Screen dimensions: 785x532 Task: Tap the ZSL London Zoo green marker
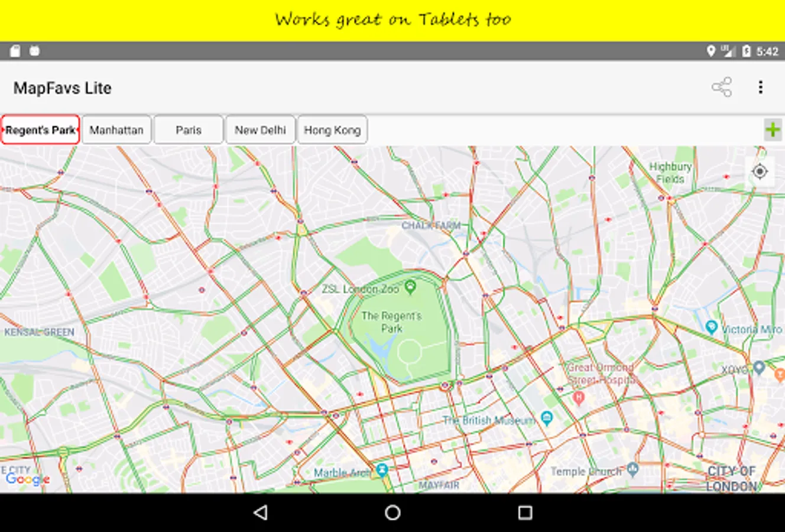(410, 287)
